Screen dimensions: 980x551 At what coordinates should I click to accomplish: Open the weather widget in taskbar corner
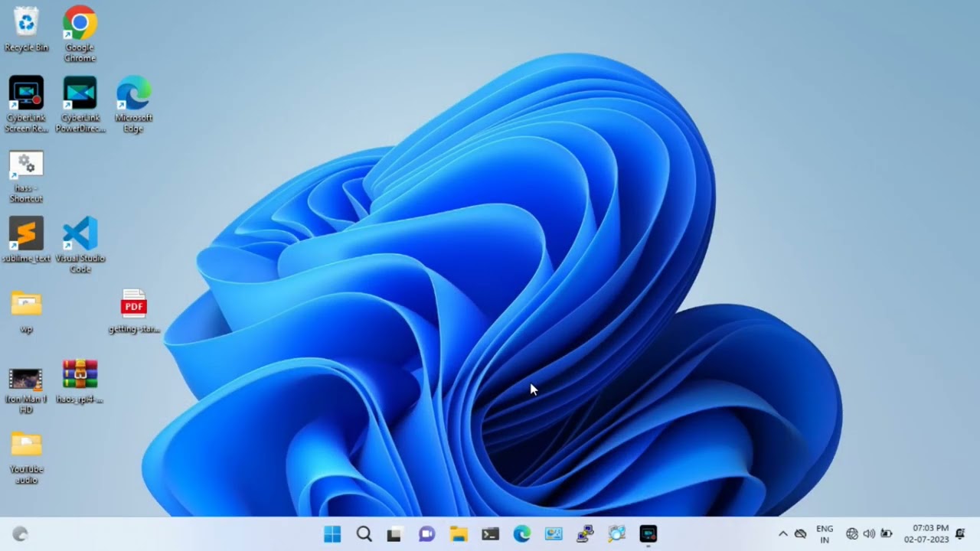[x=21, y=534]
